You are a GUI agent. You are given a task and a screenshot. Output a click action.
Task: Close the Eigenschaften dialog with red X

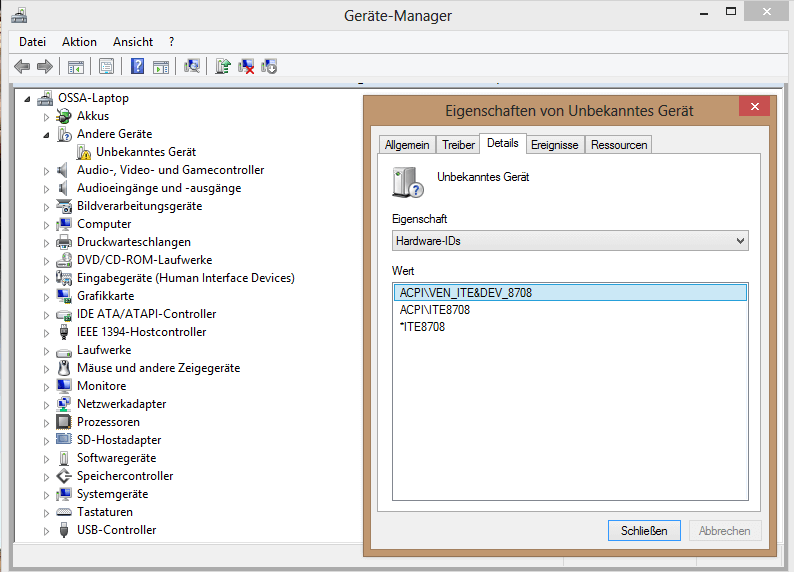753,107
